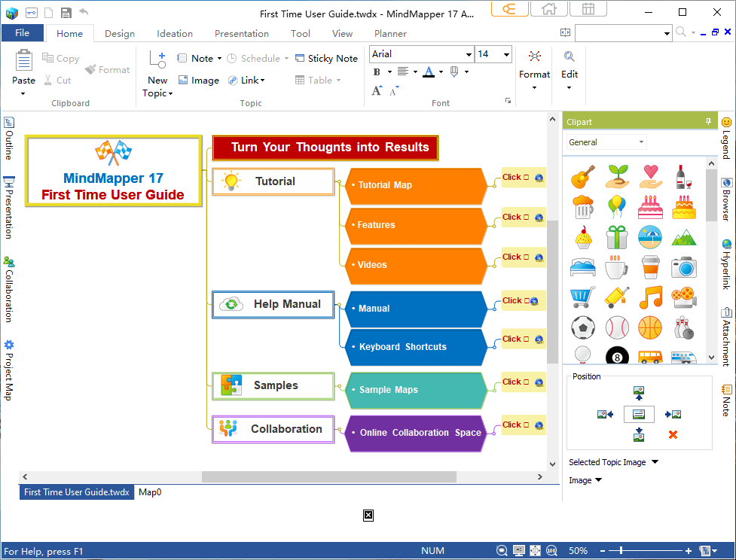Open the Tool tab
Screen dimensions: 736x560
pyautogui.click(x=301, y=33)
